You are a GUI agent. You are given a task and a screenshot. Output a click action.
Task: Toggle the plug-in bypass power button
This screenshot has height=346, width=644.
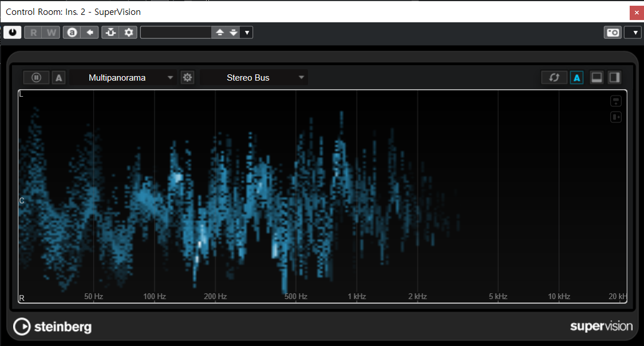pyautogui.click(x=12, y=33)
